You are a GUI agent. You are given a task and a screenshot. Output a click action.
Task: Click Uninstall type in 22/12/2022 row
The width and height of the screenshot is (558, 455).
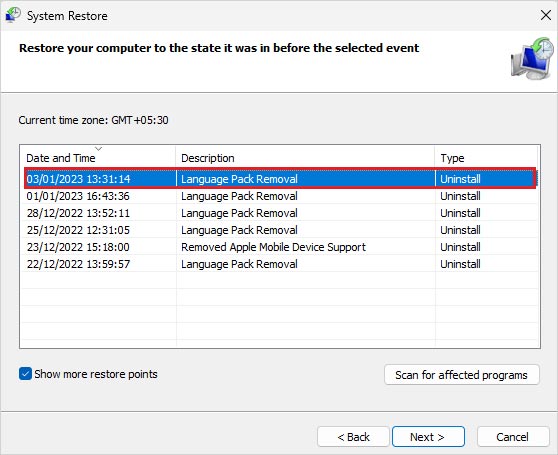460,264
